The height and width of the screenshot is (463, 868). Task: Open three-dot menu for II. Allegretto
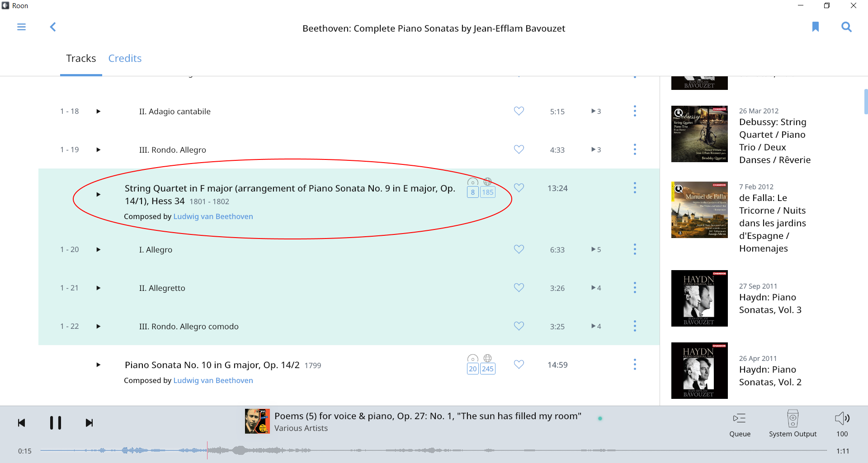[635, 288]
